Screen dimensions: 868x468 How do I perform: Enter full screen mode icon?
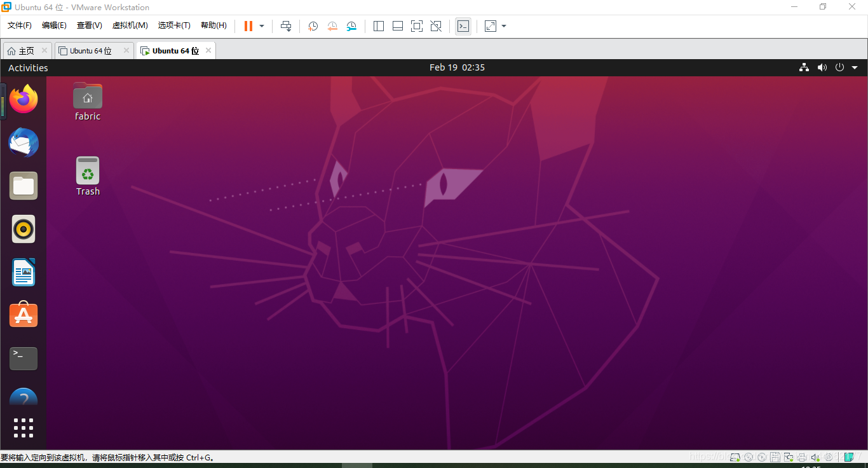[417, 26]
